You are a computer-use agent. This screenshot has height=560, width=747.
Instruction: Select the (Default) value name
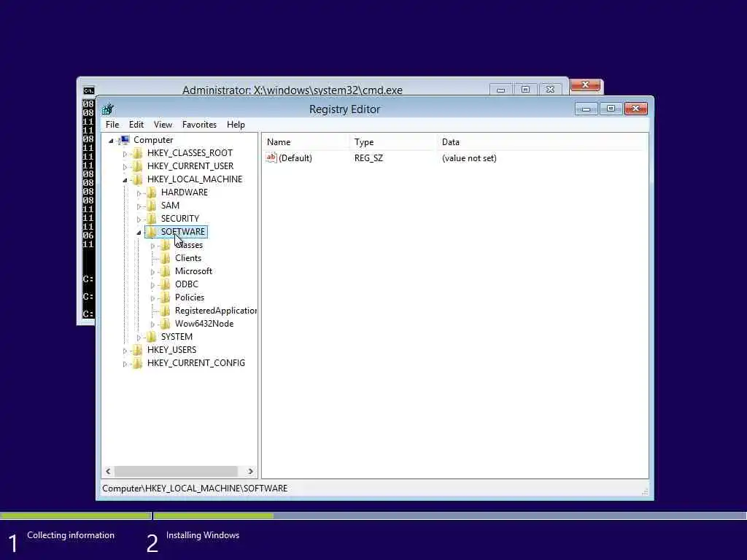[x=295, y=158]
